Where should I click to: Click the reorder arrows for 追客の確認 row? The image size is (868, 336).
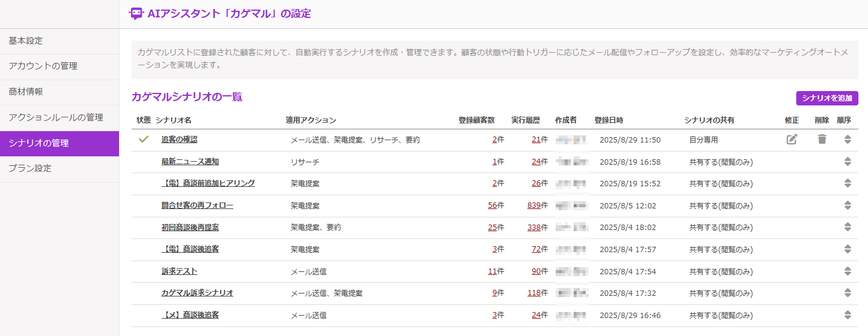848,140
